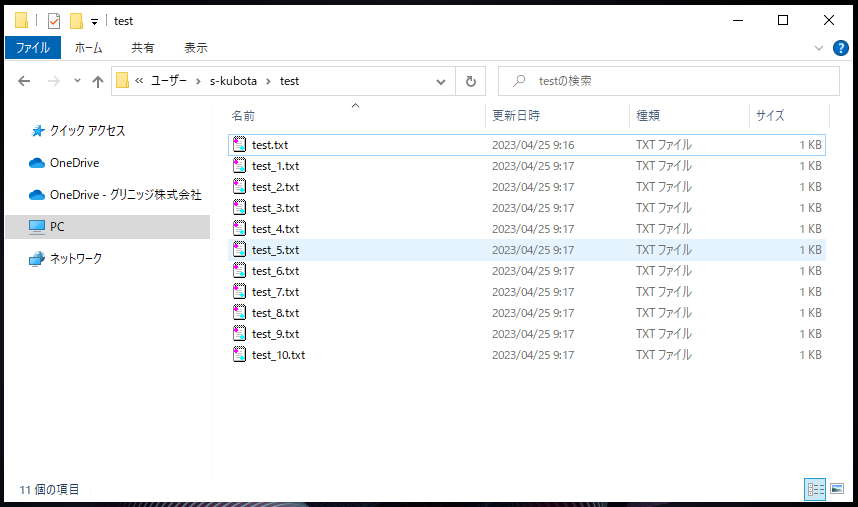
Task: Open Help with the blue question icon
Action: (840, 48)
